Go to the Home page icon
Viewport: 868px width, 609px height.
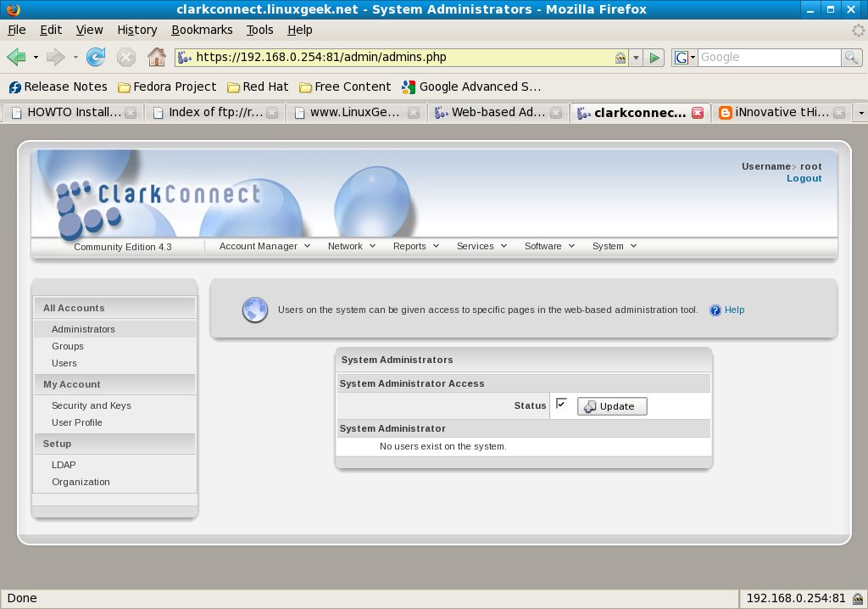point(157,57)
